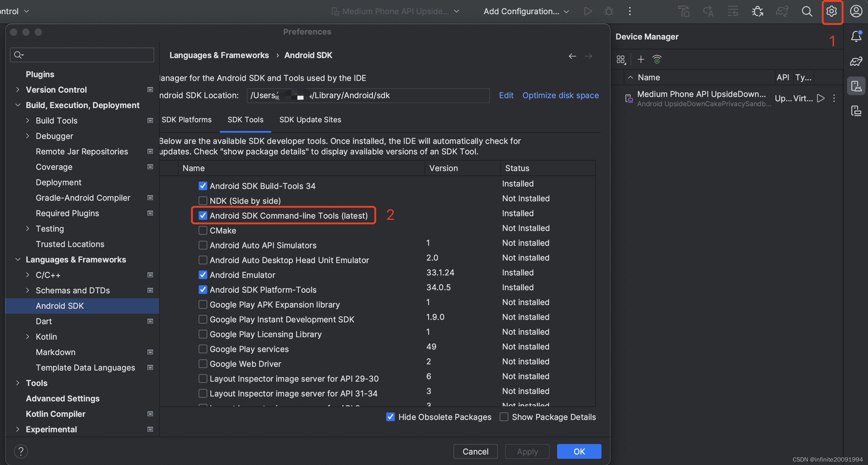The height and width of the screenshot is (465, 868).
Task: Click the Cancel button
Action: pos(475,451)
